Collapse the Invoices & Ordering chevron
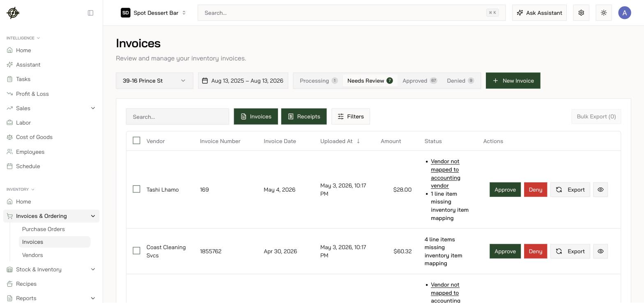The width and height of the screenshot is (644, 303). [93, 216]
